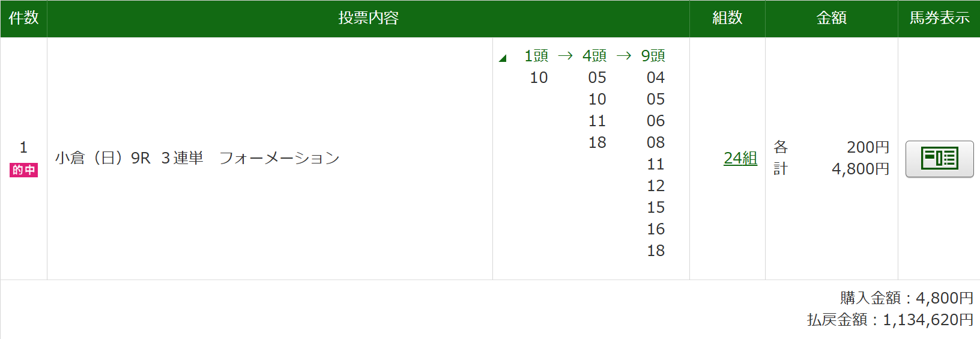The image size is (980, 339).
Task: Select the 投票内容 column header
Action: click(x=368, y=18)
